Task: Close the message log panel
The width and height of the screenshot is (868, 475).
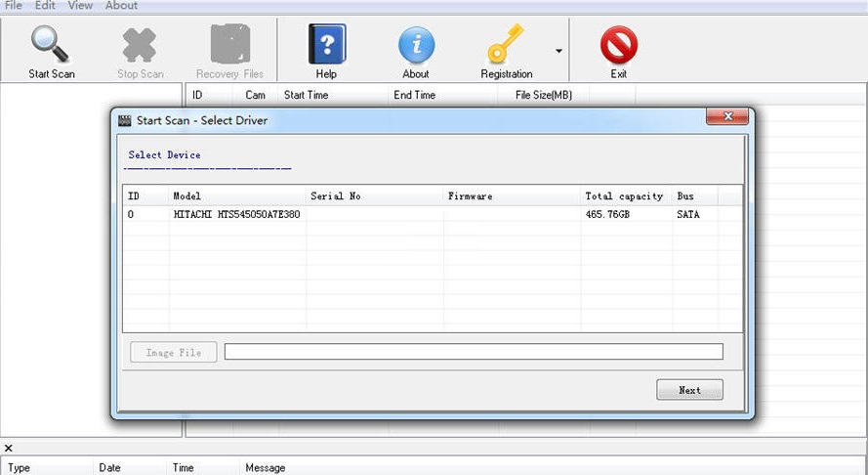Action: [9, 448]
